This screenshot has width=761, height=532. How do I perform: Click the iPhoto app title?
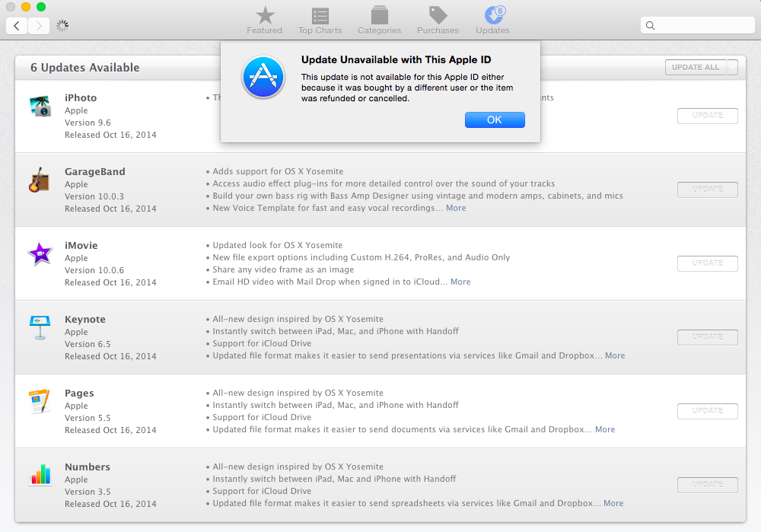(x=81, y=97)
